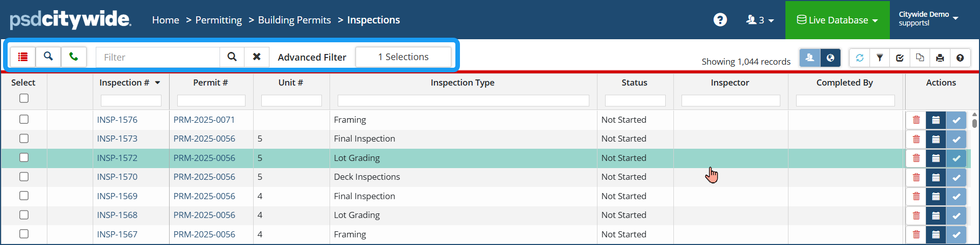This screenshot has height=245, width=980.
Task: Navigate to Building Permits breadcrumb
Action: click(294, 20)
